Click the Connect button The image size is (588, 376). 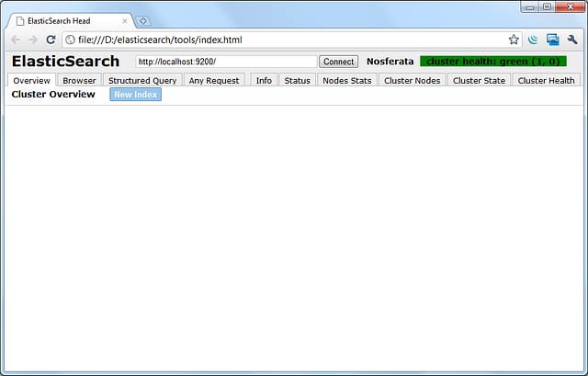pyautogui.click(x=339, y=62)
